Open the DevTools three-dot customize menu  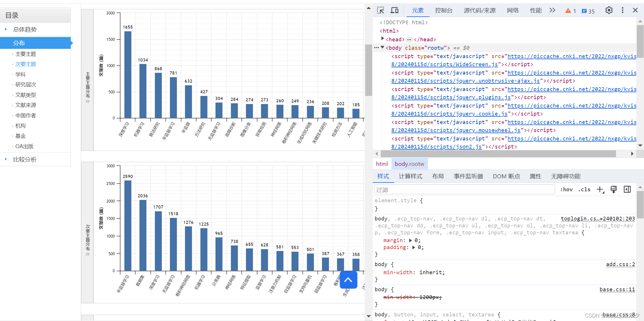coord(622,10)
